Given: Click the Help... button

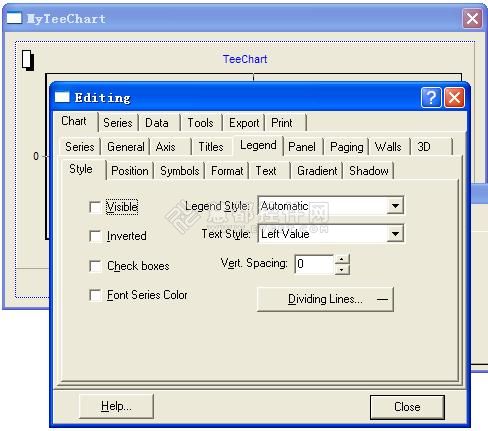Looking at the screenshot, I should pos(116,406).
